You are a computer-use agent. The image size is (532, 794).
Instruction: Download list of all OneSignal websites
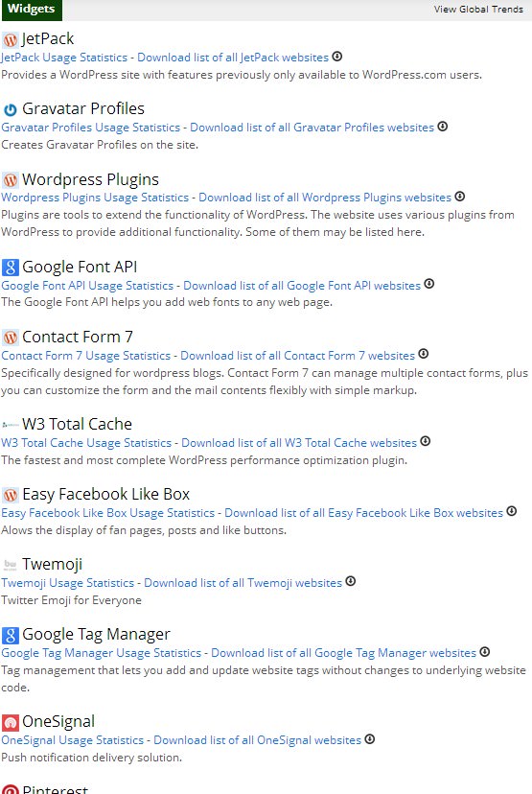tap(257, 739)
